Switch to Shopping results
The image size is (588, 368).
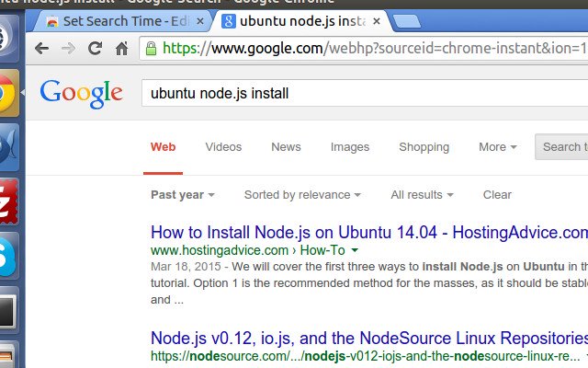[424, 147]
